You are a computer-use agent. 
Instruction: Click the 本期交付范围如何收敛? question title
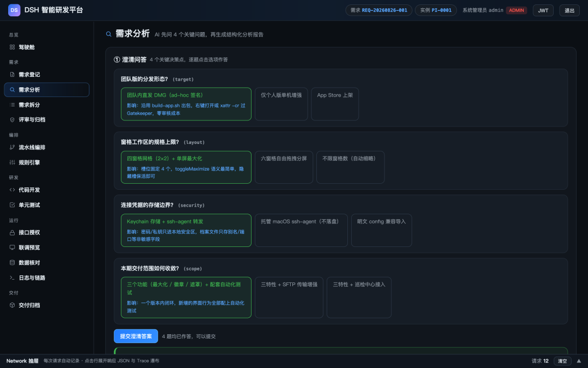(150, 268)
